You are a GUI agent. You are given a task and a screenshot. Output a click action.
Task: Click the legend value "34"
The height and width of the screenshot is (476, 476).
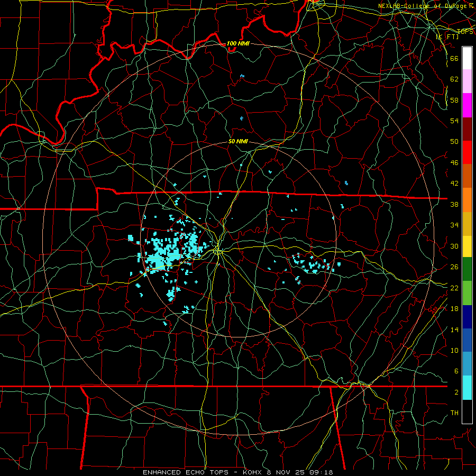coord(454,225)
